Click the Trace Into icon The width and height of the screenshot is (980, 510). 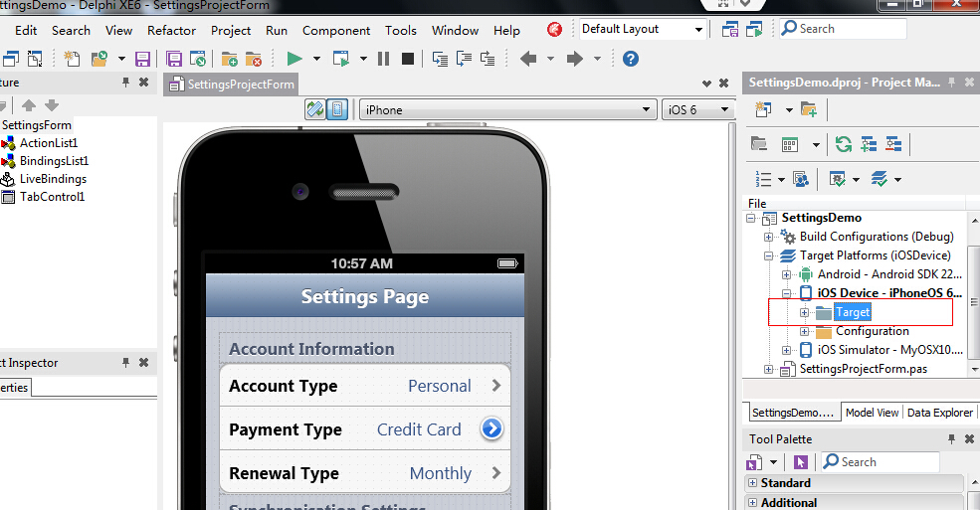[440, 59]
